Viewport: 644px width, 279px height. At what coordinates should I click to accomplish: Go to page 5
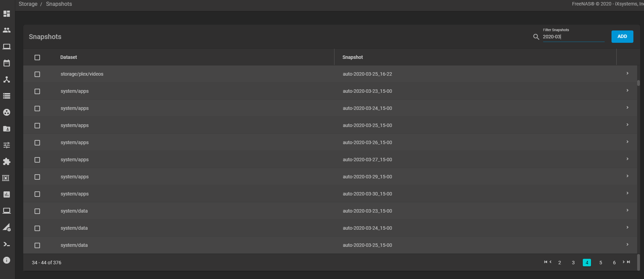pyautogui.click(x=601, y=263)
